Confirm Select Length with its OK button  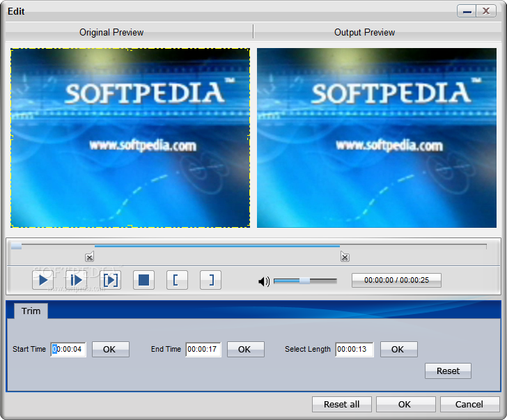coord(399,349)
